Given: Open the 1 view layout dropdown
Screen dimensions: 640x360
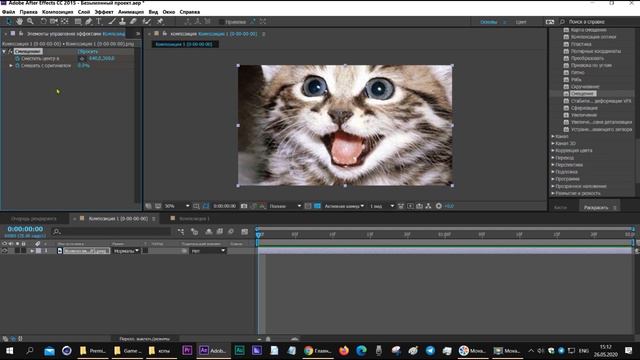Looking at the screenshot, I should pos(382,206).
